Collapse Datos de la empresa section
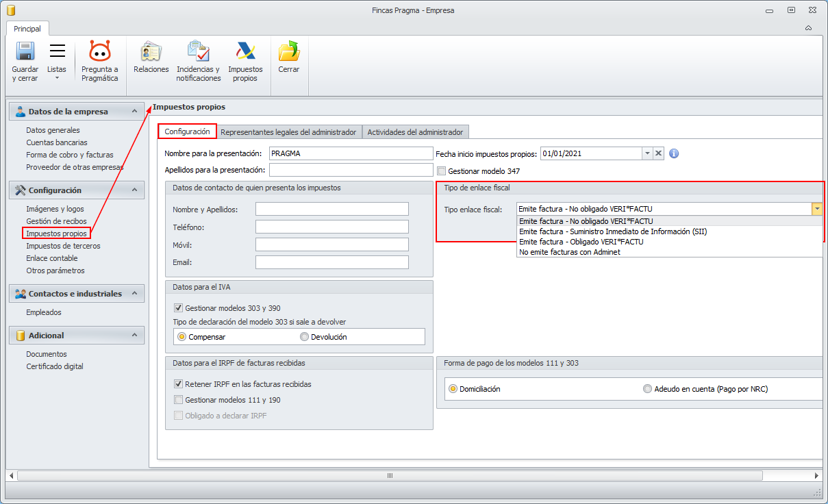 pyautogui.click(x=134, y=112)
